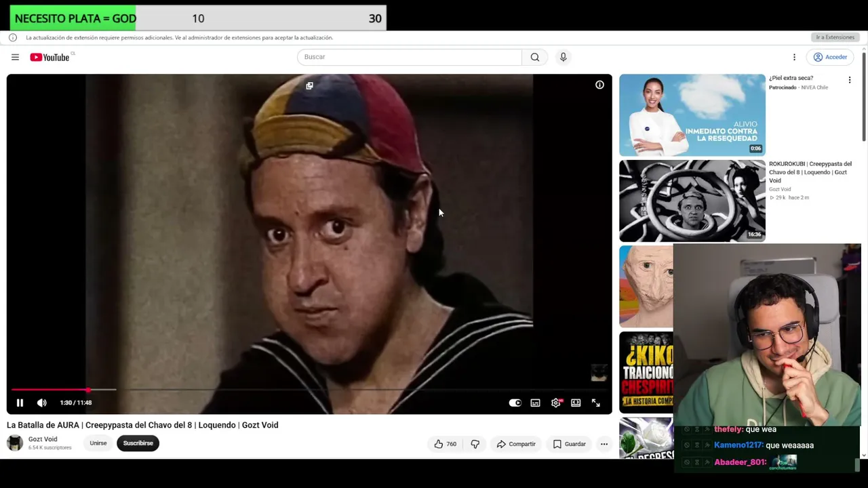Click the Unirse membership button
Viewport: 868px width, 488px height.
(98, 443)
